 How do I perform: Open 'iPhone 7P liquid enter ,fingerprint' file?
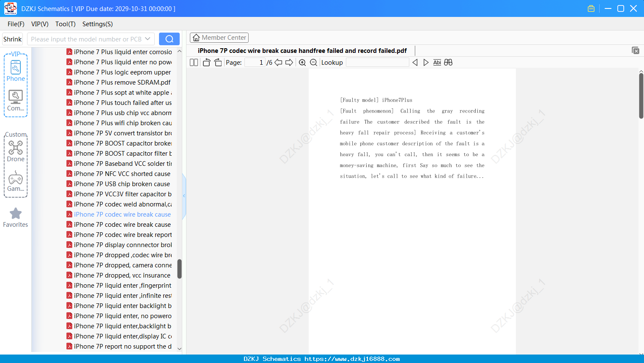pyautogui.click(x=123, y=286)
